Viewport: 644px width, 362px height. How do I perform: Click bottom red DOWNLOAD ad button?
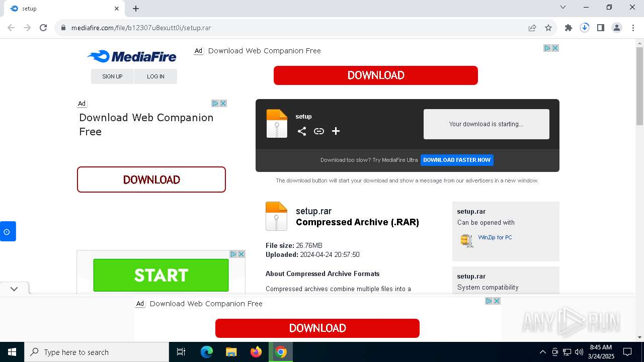tap(317, 328)
